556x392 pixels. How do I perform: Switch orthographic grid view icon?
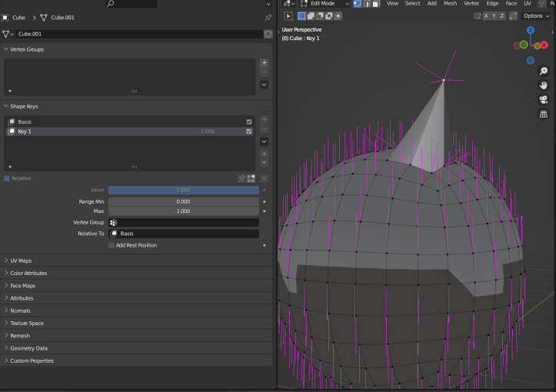pyautogui.click(x=543, y=114)
